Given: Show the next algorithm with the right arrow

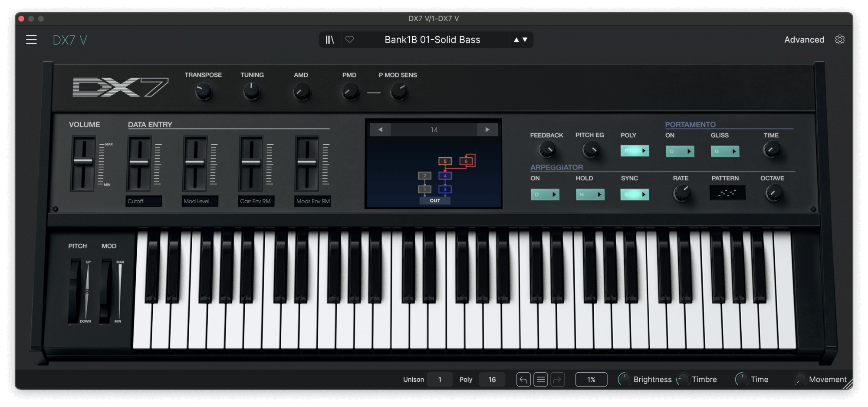Looking at the screenshot, I should [x=487, y=129].
